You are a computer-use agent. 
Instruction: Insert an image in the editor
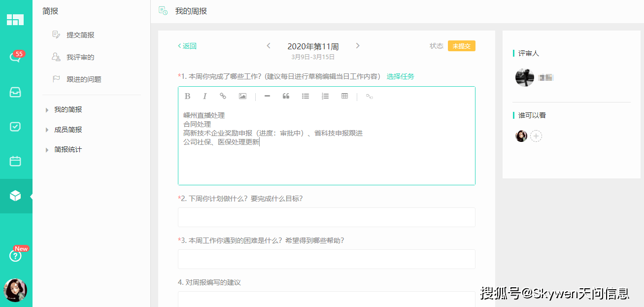click(x=242, y=96)
